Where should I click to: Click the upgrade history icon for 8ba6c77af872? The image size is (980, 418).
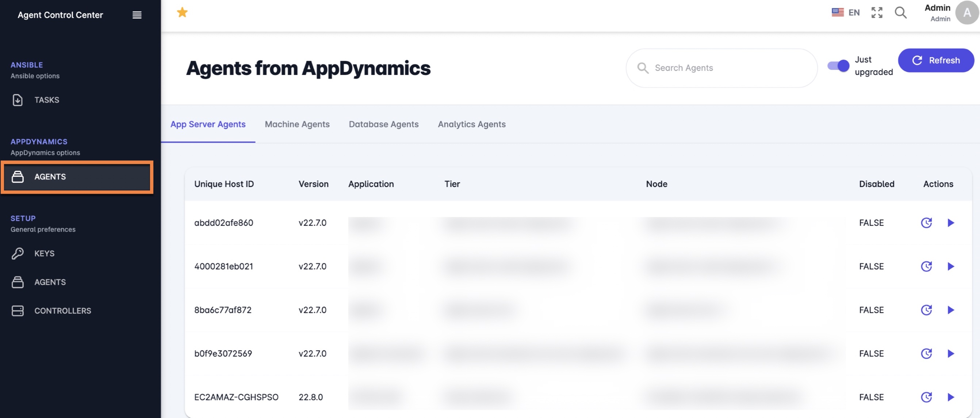(926, 310)
